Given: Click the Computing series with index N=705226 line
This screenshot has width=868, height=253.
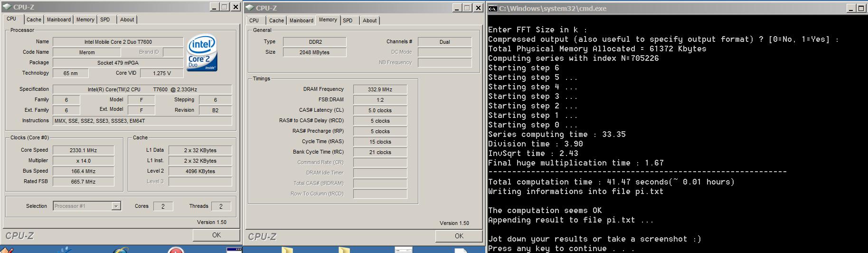Looking at the screenshot, I should click(x=574, y=58).
